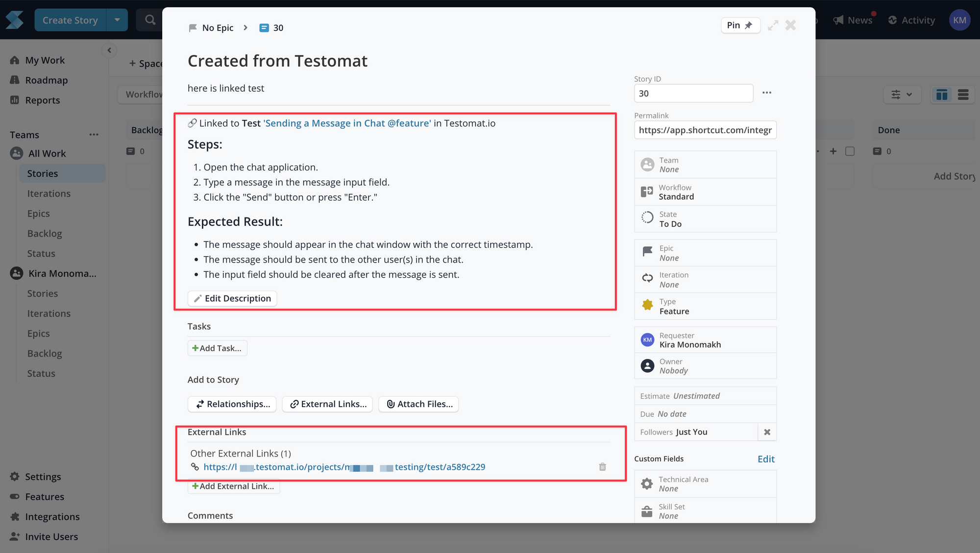
Task: Click the External Links icon button
Action: tap(328, 404)
